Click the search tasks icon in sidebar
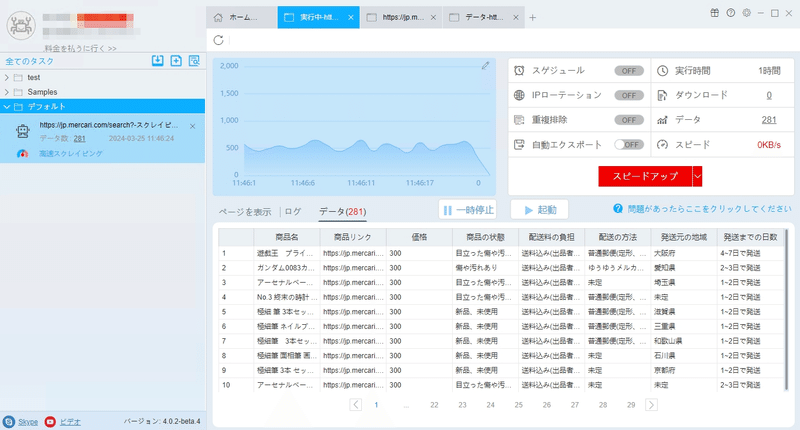The width and height of the screenshot is (800, 430). click(x=194, y=61)
